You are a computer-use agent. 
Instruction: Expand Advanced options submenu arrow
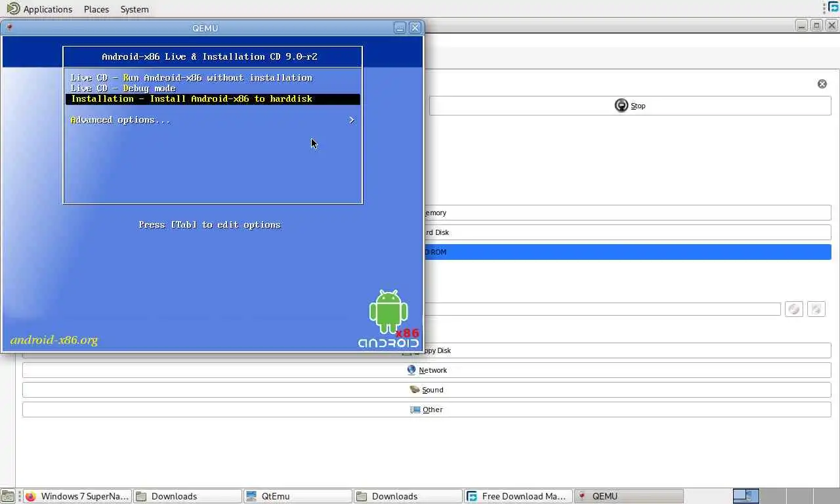pos(352,120)
